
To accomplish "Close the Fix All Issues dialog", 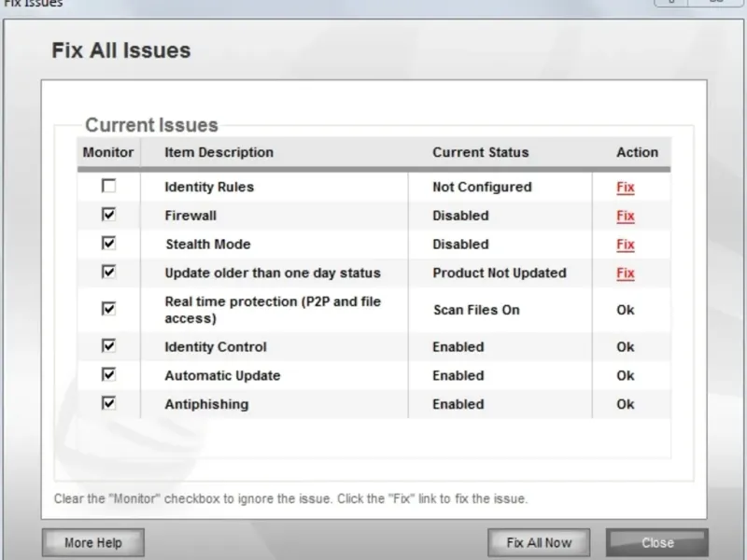I will pyautogui.click(x=657, y=542).
